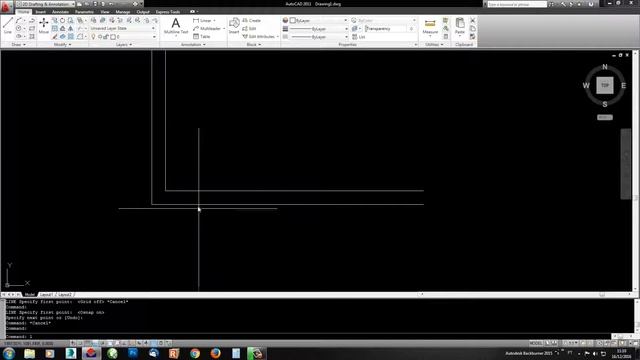The width and height of the screenshot is (640, 360).
Task: Open Firefox from the taskbar
Action: (216, 353)
